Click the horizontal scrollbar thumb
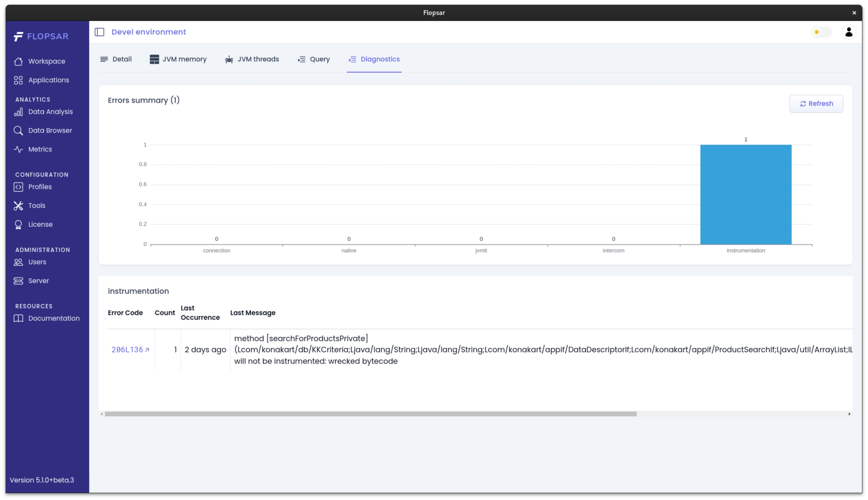This screenshot has width=868, height=500. [370, 414]
